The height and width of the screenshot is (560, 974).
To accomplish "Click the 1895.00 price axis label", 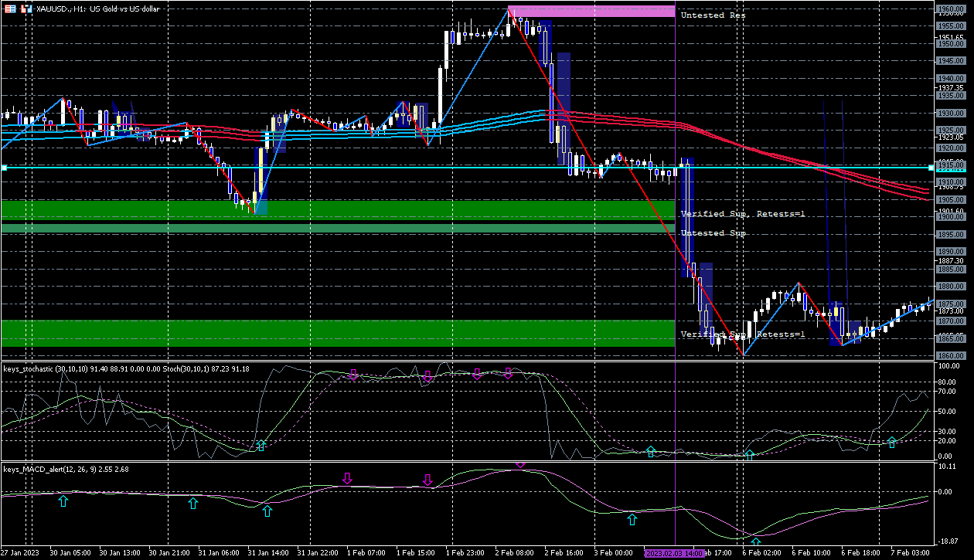I will click(x=949, y=234).
